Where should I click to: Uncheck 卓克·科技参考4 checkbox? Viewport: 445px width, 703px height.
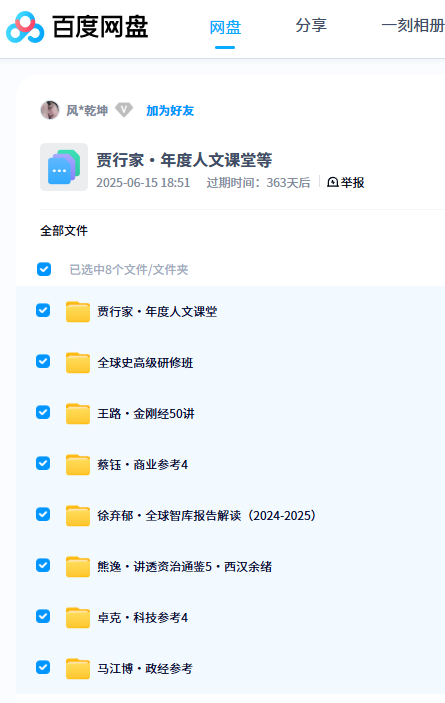point(43,616)
